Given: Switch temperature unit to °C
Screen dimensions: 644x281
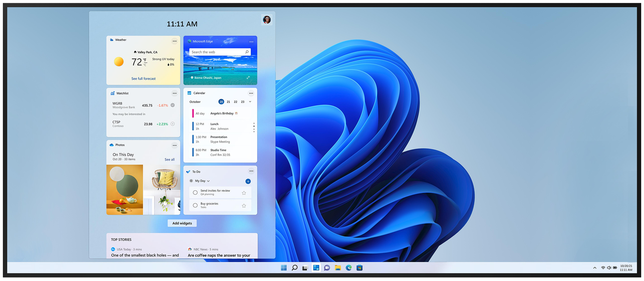Looking at the screenshot, I should [145, 65].
